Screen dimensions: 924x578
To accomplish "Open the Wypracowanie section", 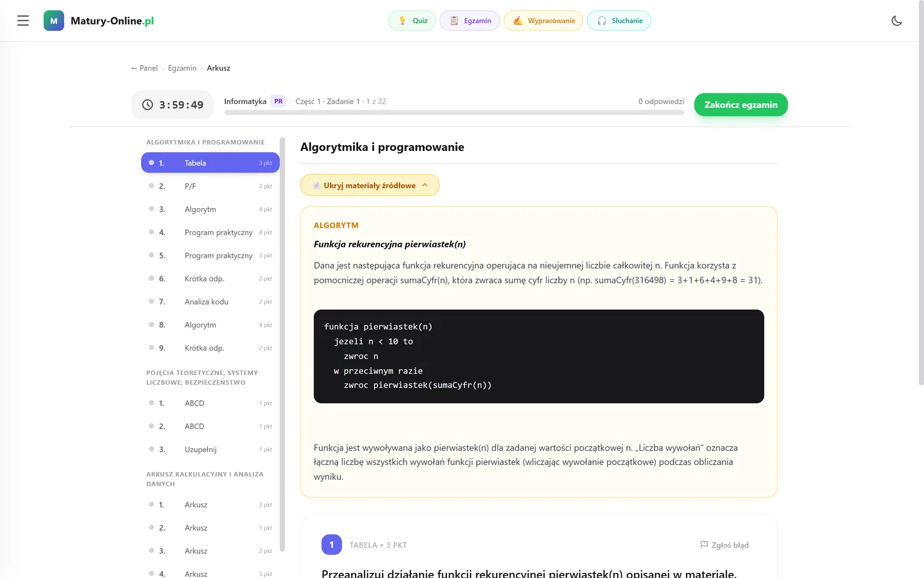I will (543, 21).
